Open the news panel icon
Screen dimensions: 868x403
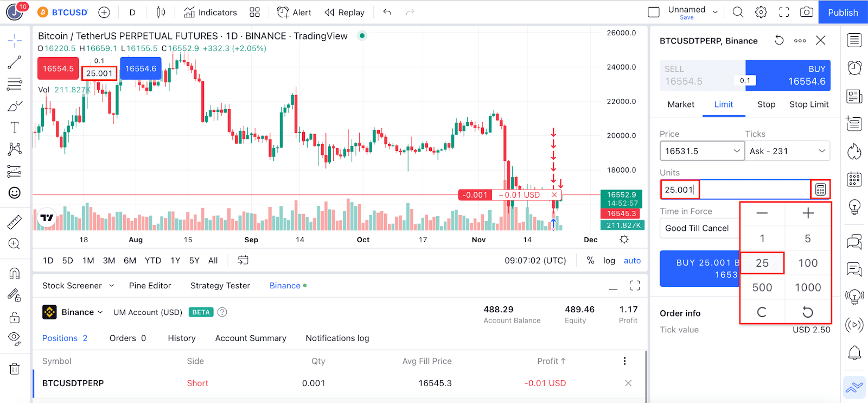pyautogui.click(x=854, y=96)
